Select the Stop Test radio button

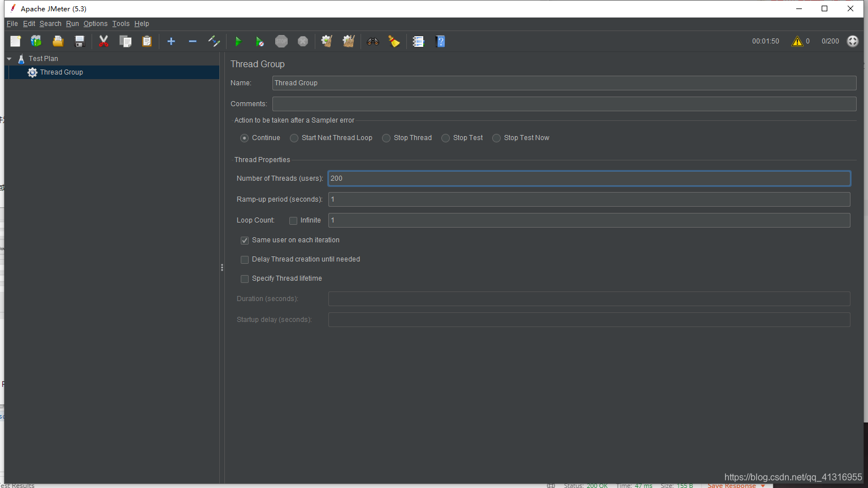click(445, 138)
